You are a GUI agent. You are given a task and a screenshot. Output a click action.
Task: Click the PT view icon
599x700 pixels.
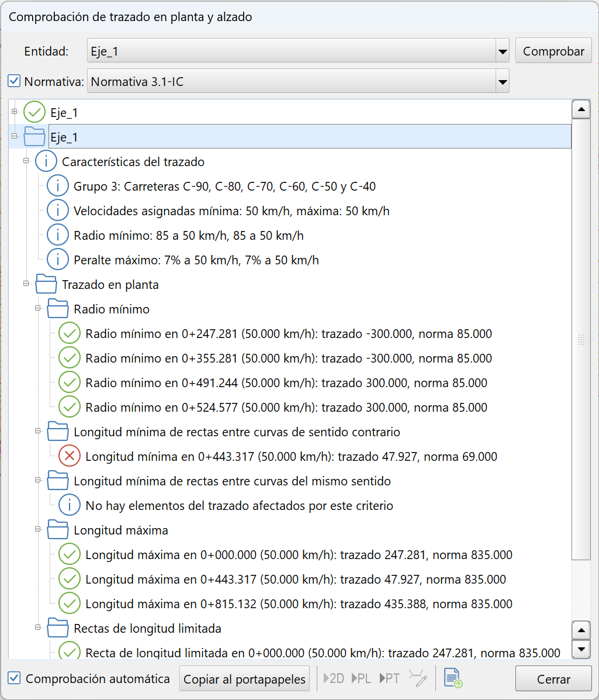(x=390, y=679)
